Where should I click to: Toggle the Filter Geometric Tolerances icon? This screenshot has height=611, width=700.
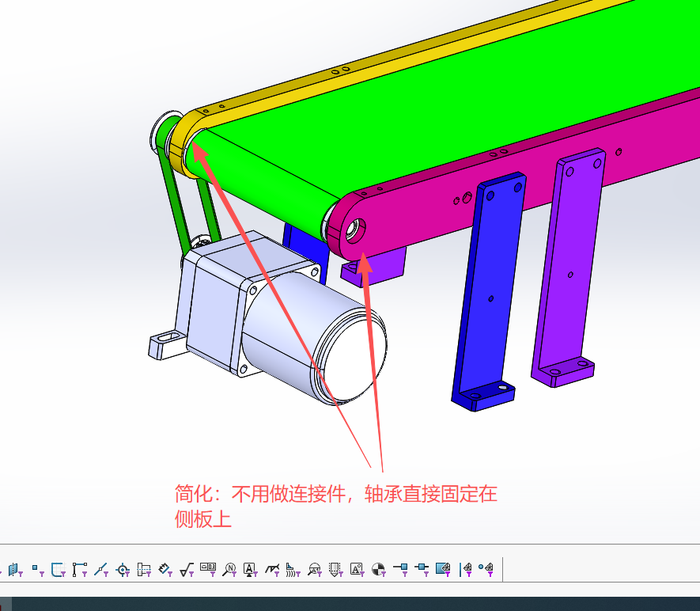tap(208, 570)
